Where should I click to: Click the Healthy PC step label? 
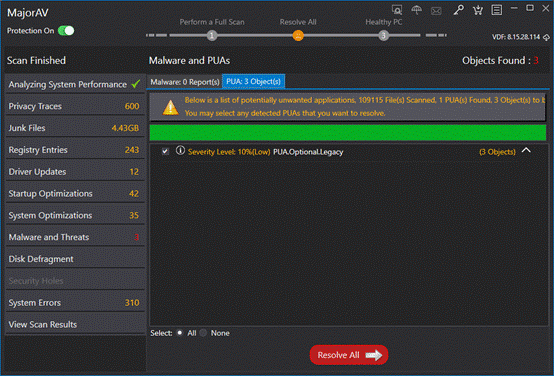pyautogui.click(x=384, y=22)
